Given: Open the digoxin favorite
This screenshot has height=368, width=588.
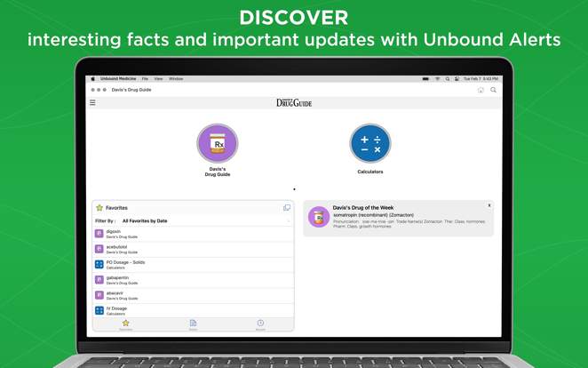Looking at the screenshot, I should click(x=193, y=234).
